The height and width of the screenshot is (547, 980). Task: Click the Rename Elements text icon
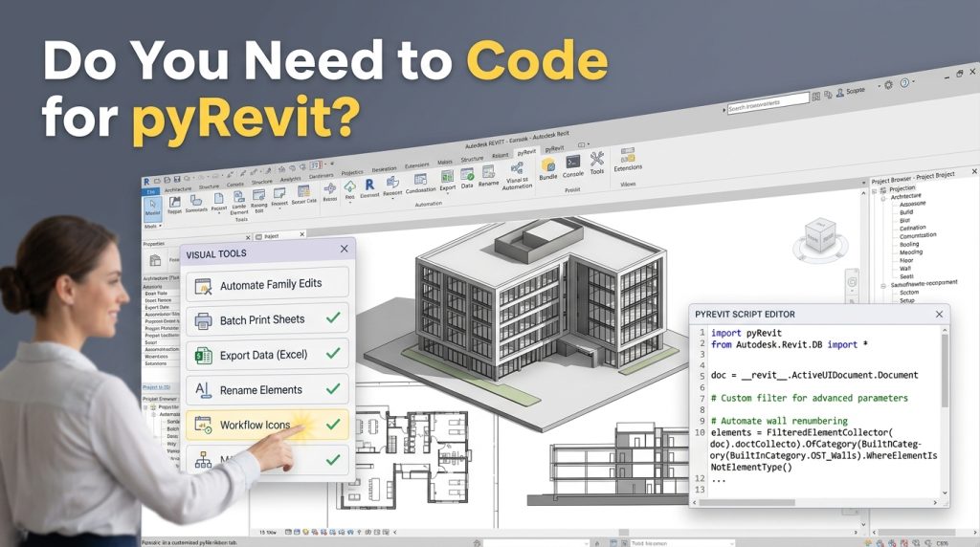click(x=203, y=390)
